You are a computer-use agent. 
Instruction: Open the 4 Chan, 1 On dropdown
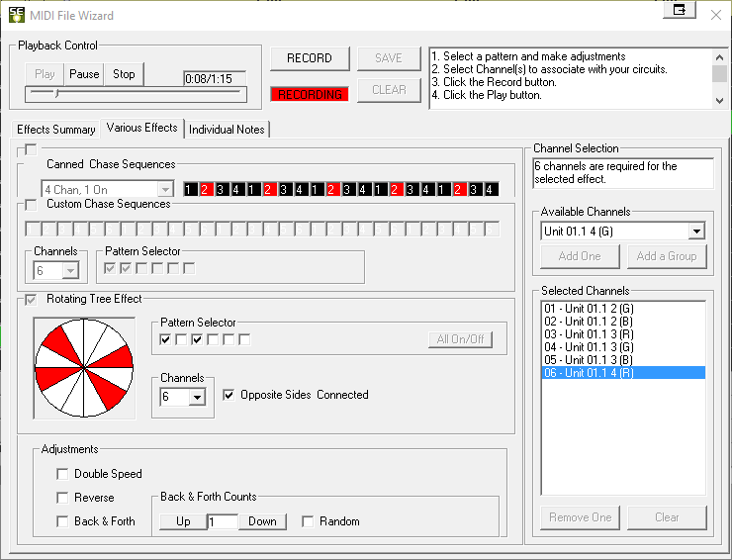(x=165, y=190)
